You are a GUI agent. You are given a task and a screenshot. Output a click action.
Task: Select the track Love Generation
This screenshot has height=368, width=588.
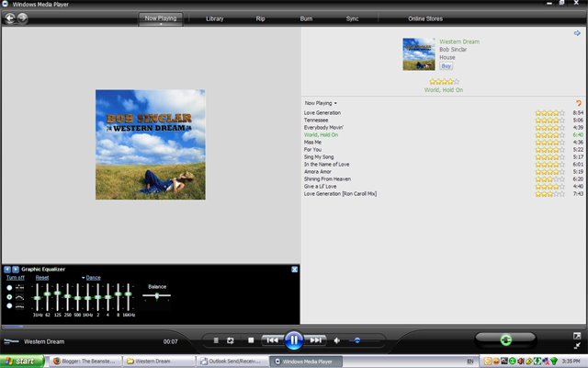click(x=322, y=112)
